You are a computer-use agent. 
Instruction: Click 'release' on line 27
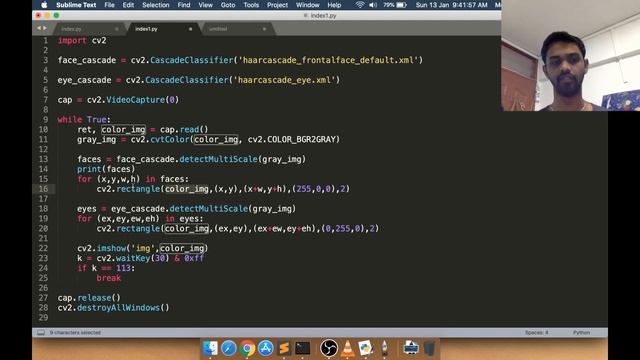[94, 298]
